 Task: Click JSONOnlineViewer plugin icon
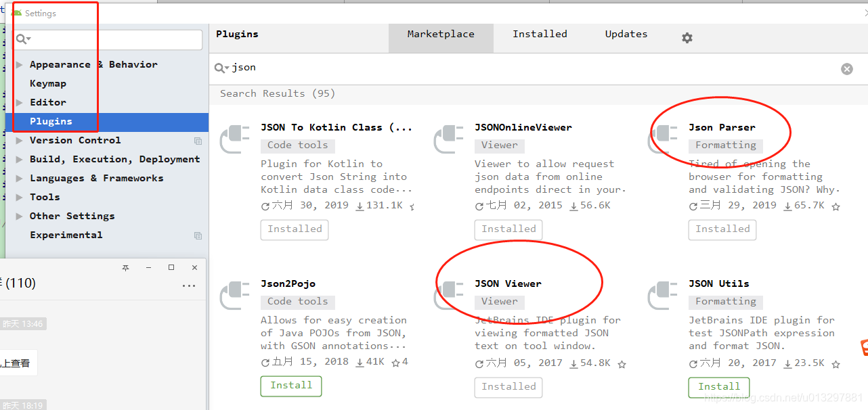(x=449, y=139)
